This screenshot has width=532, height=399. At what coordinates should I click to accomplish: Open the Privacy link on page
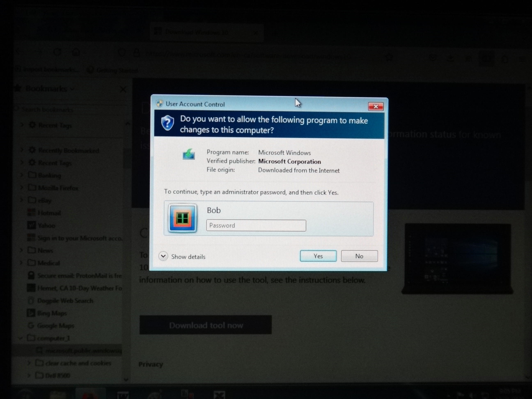click(x=151, y=364)
